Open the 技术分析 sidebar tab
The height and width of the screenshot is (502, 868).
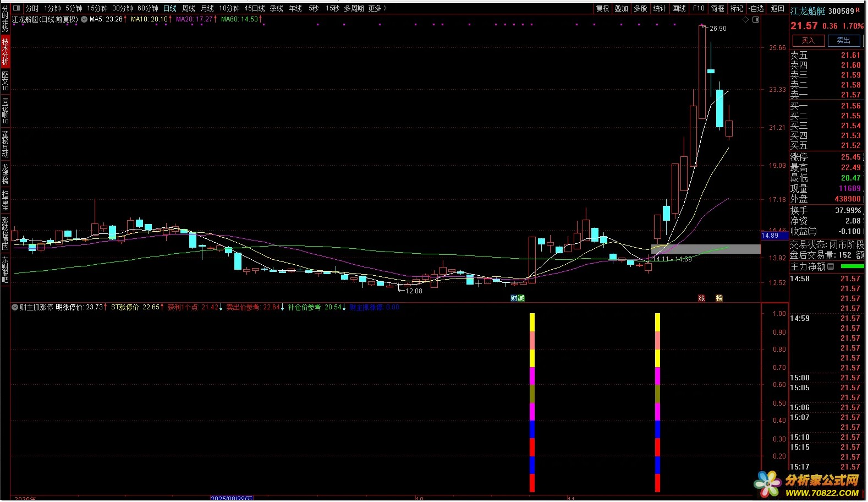5,52
